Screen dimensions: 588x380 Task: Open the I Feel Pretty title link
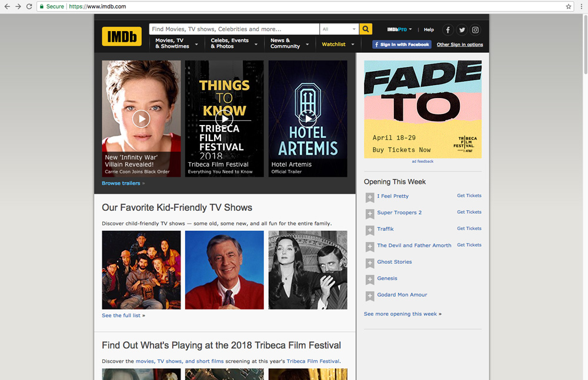pos(393,196)
